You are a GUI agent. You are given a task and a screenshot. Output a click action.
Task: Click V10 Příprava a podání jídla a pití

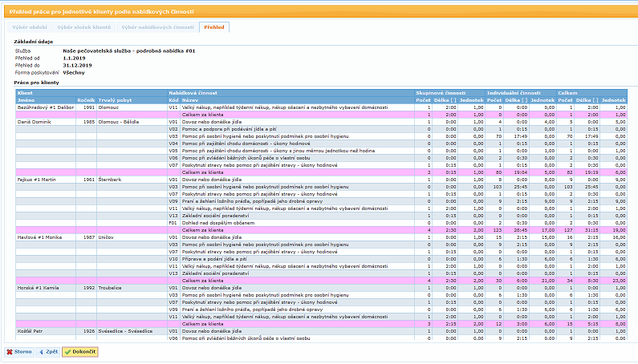pyautogui.click(x=322, y=259)
